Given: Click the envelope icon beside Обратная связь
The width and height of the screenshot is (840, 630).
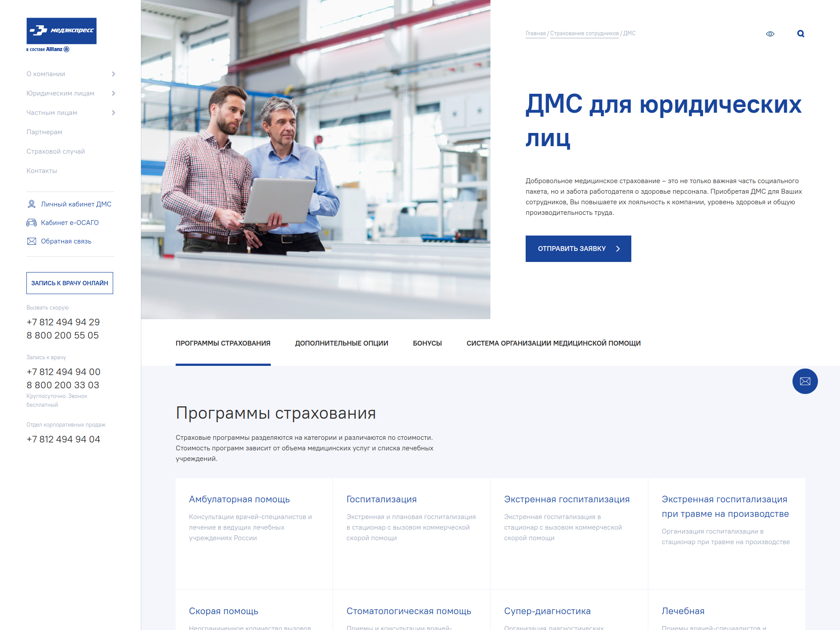Looking at the screenshot, I should (x=32, y=241).
